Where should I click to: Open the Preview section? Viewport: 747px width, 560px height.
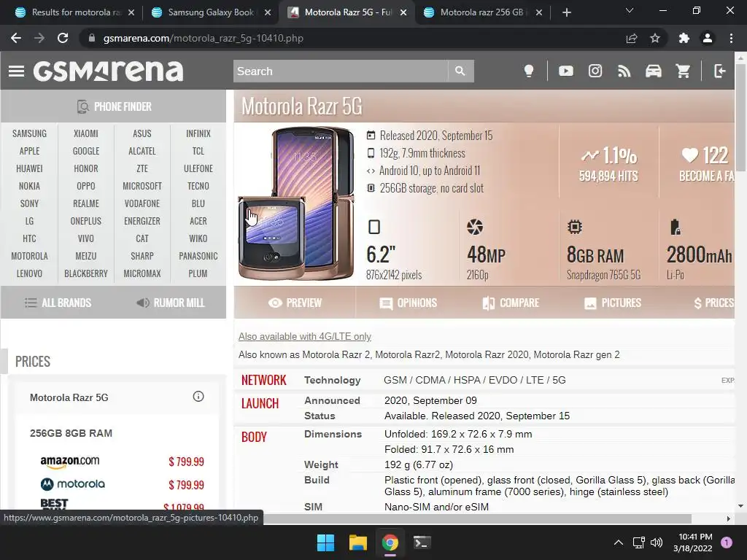click(x=295, y=303)
